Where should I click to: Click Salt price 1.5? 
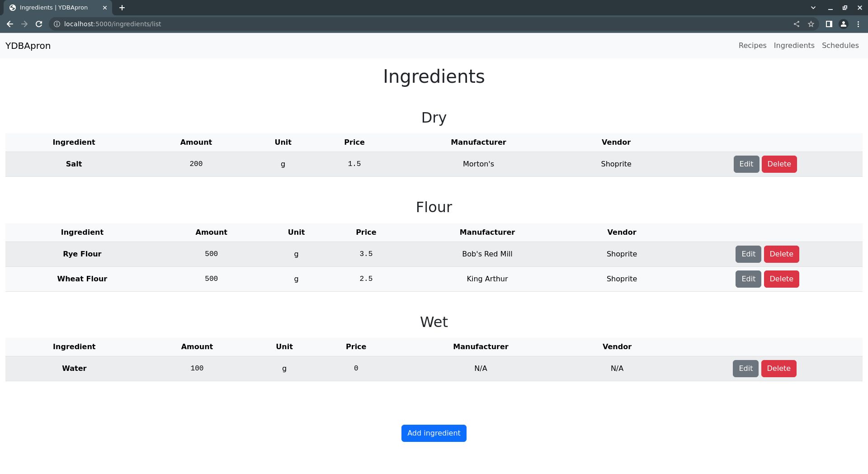(x=354, y=164)
